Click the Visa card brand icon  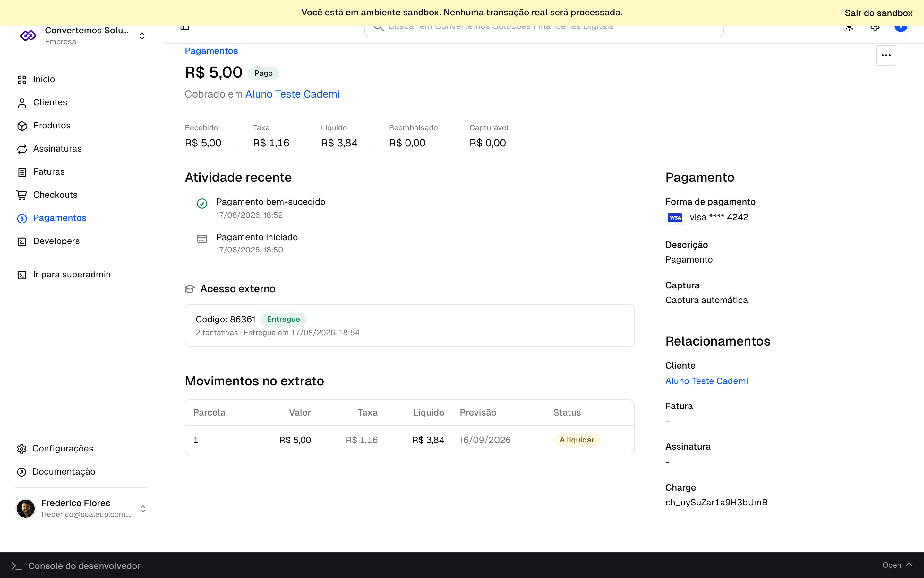[x=675, y=217]
